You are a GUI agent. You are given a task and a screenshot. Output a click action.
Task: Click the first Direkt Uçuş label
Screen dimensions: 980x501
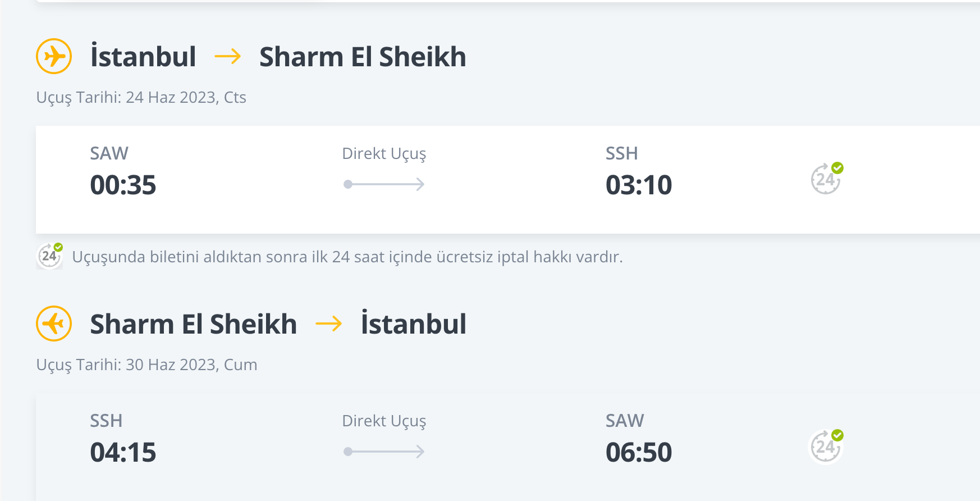(384, 154)
